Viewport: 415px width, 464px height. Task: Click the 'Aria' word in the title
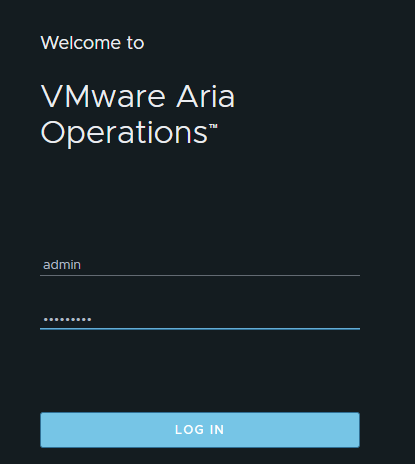tap(205, 97)
